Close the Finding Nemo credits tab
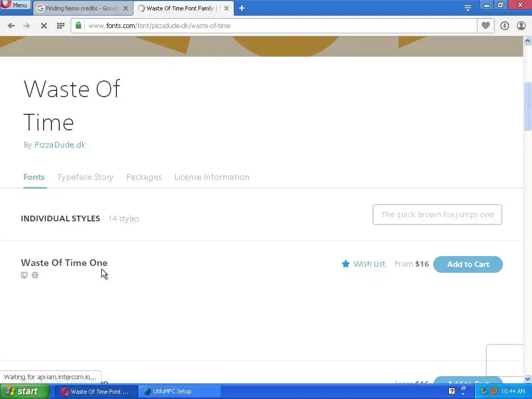 click(x=126, y=8)
